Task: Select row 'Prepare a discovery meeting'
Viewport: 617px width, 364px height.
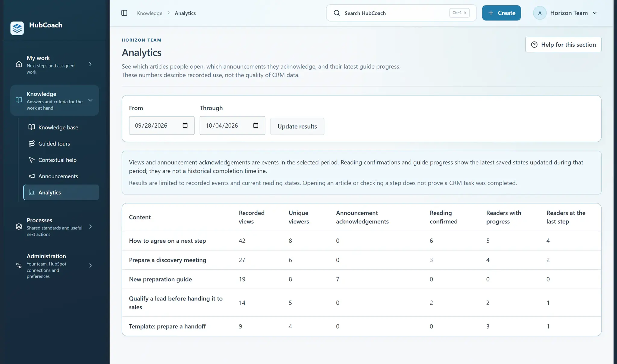Action: pyautogui.click(x=361, y=260)
